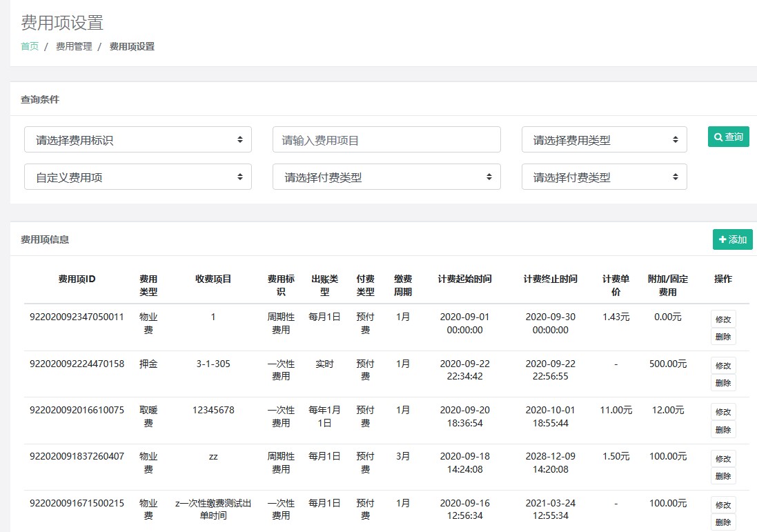Click 删除 for fee item 922020091671500215
Screen dimensions: 757x532
pos(723,522)
